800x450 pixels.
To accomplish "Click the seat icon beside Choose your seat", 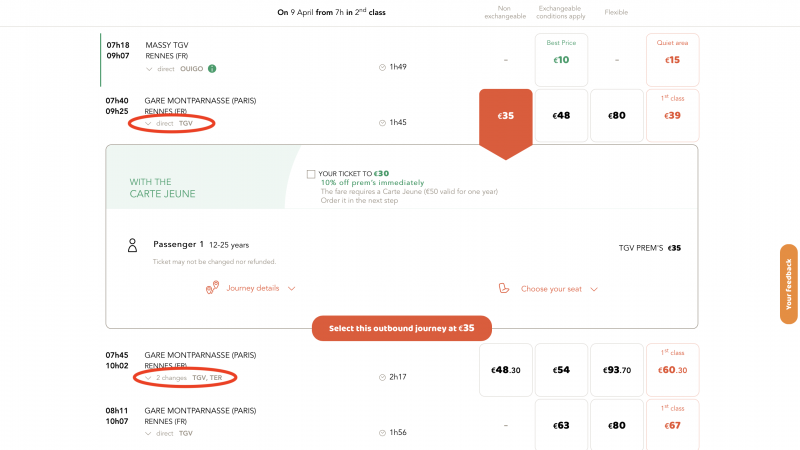I will click(x=504, y=288).
